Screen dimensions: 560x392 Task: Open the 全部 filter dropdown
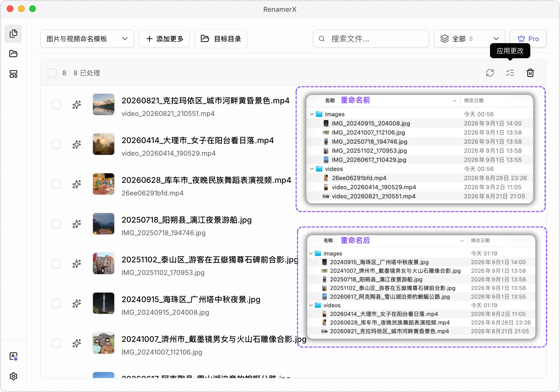click(x=470, y=39)
